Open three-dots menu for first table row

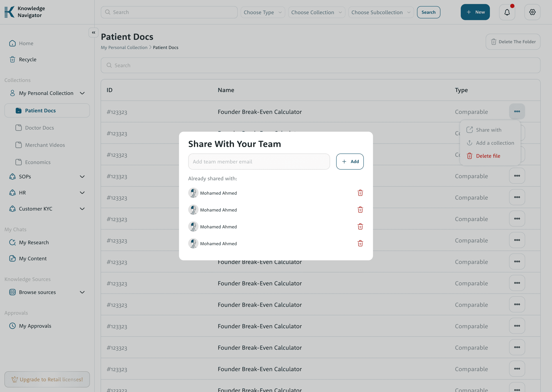point(517,112)
